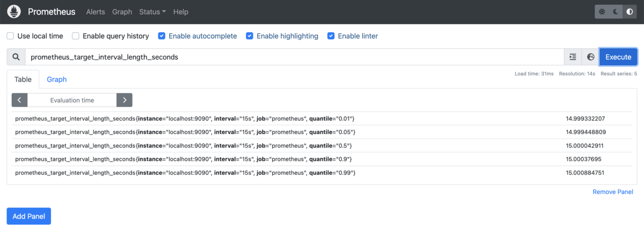Click the Evaluation time input field
644x243 pixels.
(72, 100)
